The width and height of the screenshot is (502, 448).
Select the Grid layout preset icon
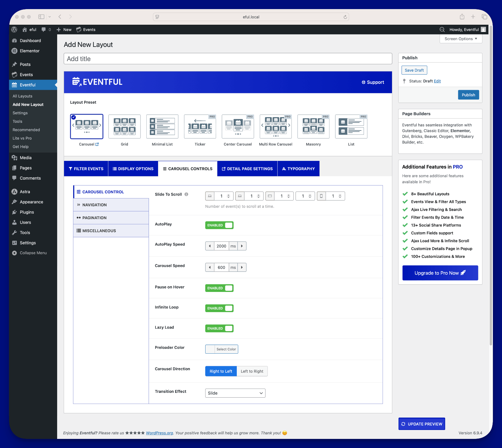point(125,126)
